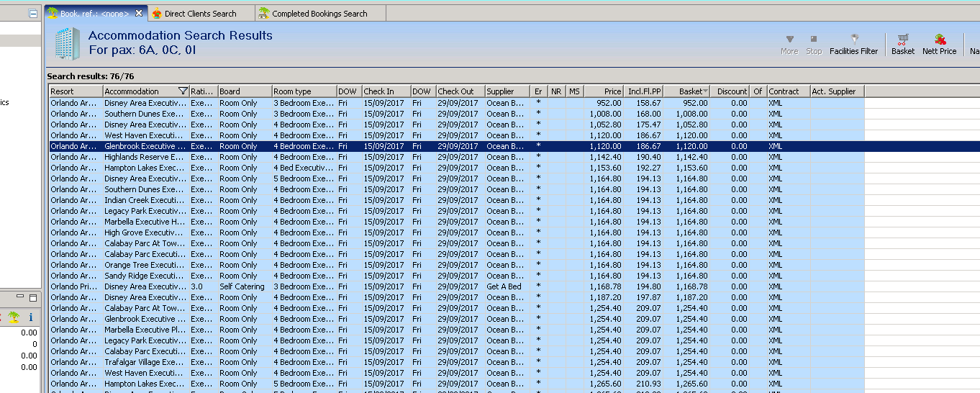Select the Highlands Reserve Executive row
The height and width of the screenshot is (393, 980).
pyautogui.click(x=144, y=157)
